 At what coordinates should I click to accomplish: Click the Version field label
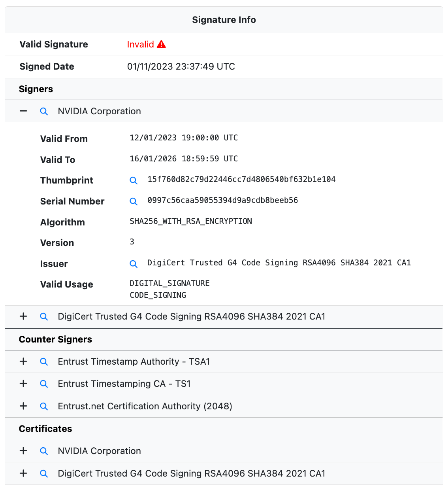[57, 243]
